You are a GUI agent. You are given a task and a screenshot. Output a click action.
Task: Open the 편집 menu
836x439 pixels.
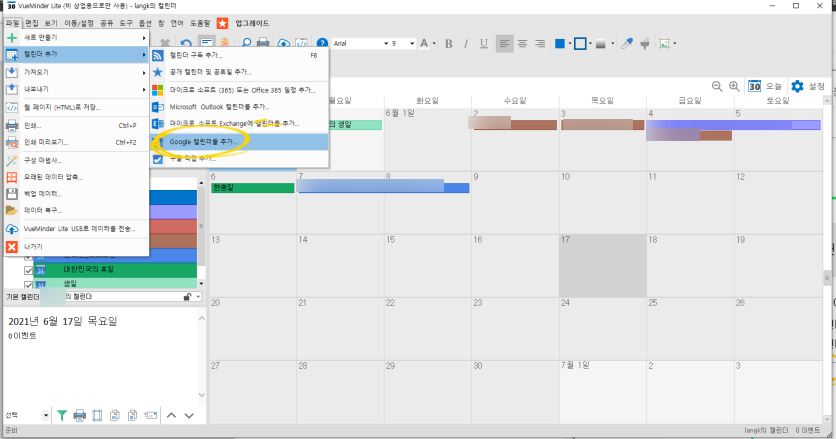(32, 23)
